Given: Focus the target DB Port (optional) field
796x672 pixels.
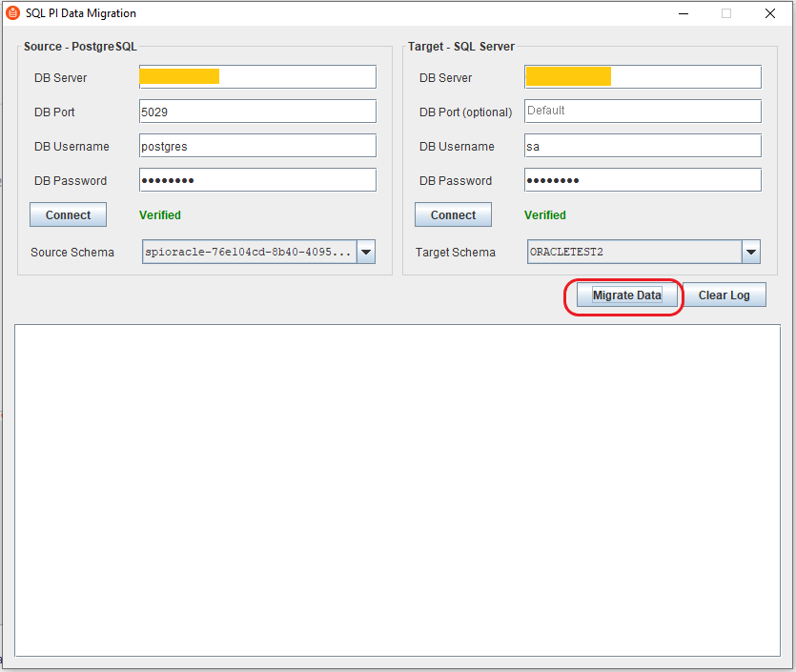Looking at the screenshot, I should click(x=643, y=112).
